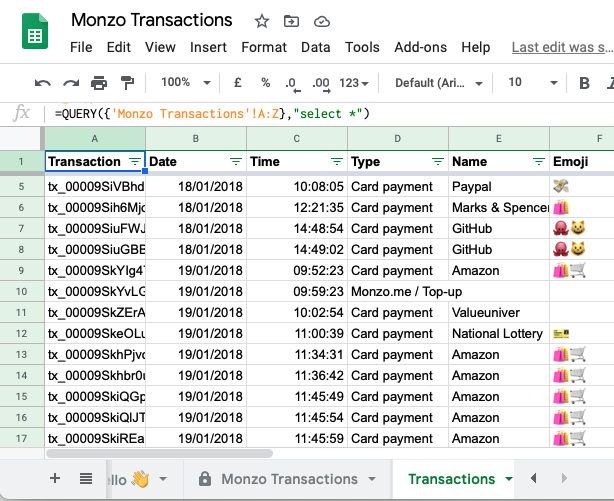
Task: Open the filter on Time column
Action: point(337,161)
